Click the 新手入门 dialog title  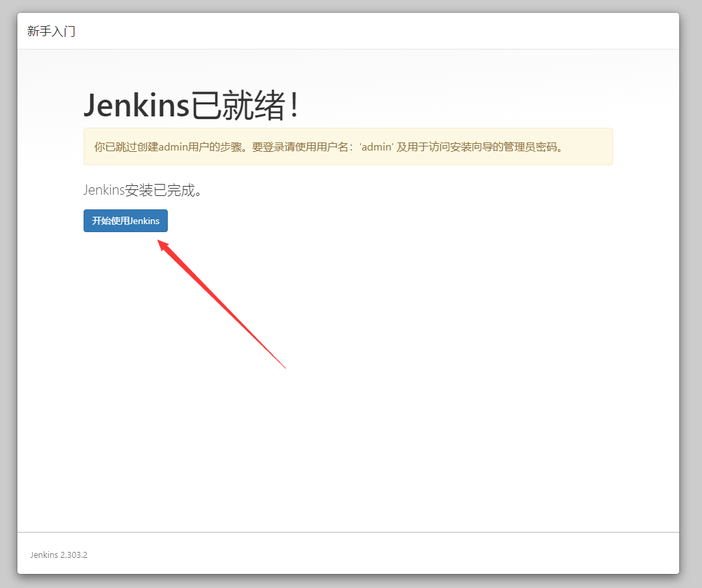point(51,31)
